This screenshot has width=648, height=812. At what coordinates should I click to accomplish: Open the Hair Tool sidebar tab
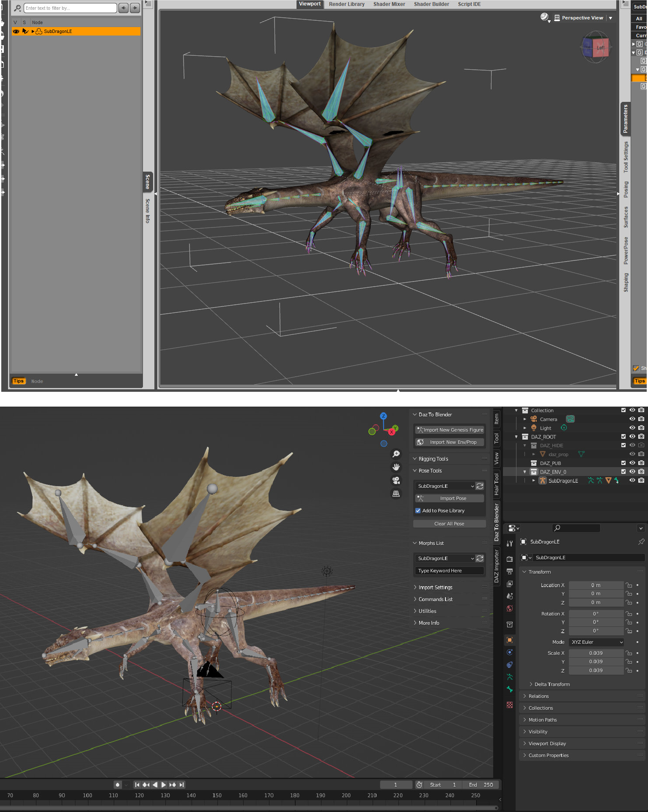click(x=497, y=484)
